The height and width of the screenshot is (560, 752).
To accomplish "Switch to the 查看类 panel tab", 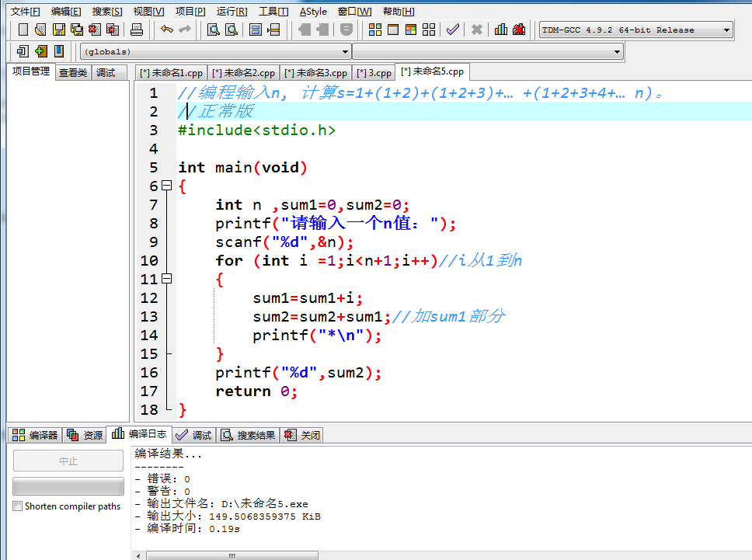I will tap(73, 73).
